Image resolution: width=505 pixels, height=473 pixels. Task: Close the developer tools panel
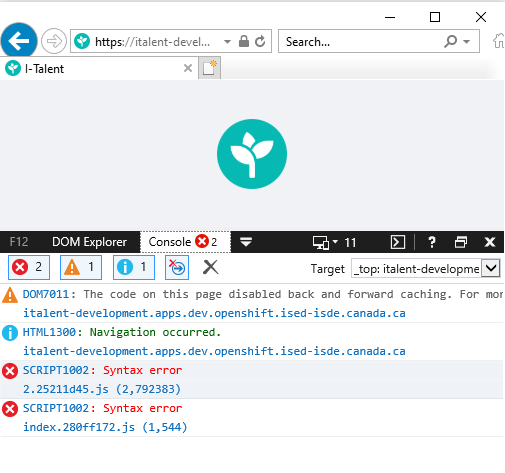490,242
